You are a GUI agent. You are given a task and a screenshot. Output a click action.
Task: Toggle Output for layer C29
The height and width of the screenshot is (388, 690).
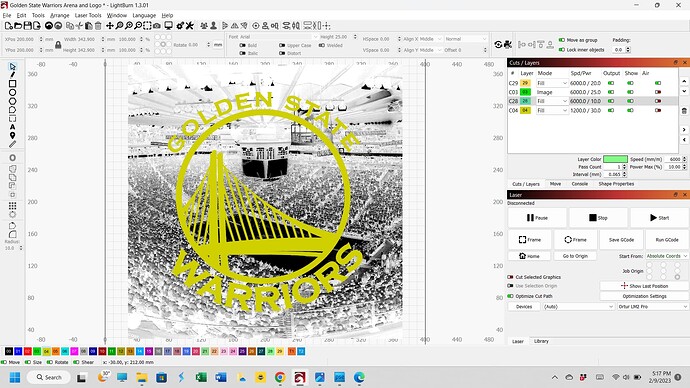611,83
